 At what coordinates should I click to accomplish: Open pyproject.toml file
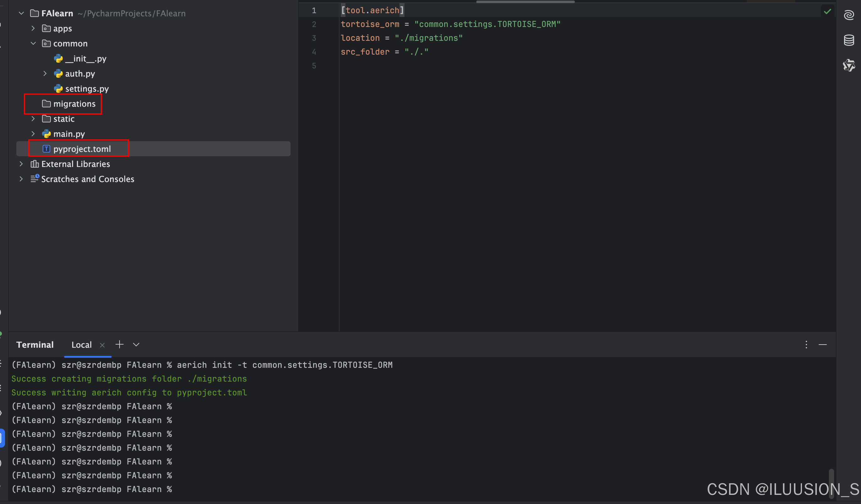[82, 149]
